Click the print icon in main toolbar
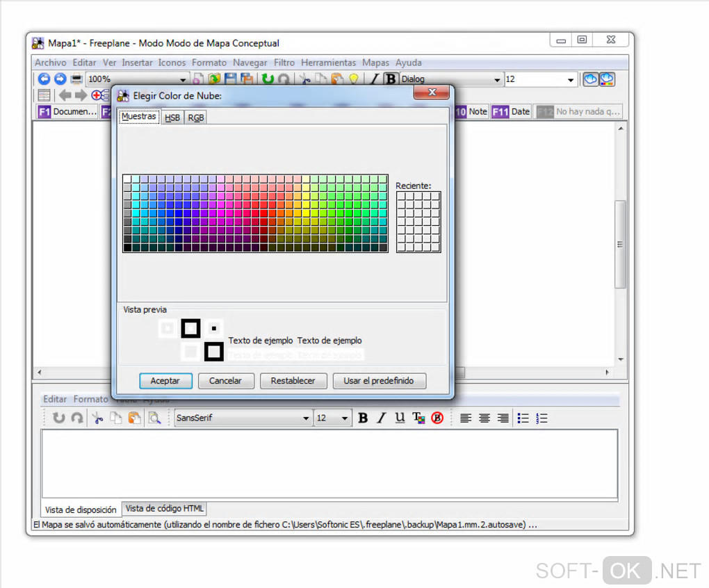709x588 pixels. [x=76, y=79]
